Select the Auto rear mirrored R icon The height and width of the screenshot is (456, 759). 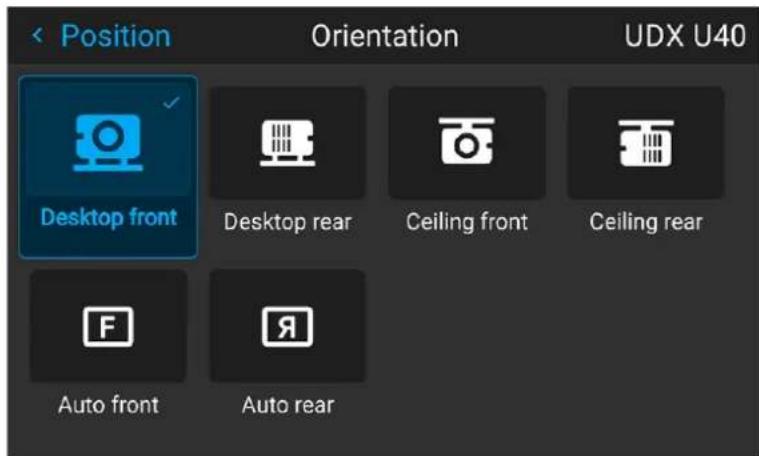(288, 326)
